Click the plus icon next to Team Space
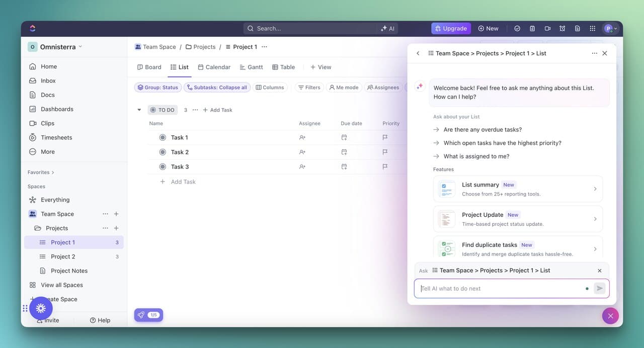This screenshot has height=348, width=644. [116, 214]
